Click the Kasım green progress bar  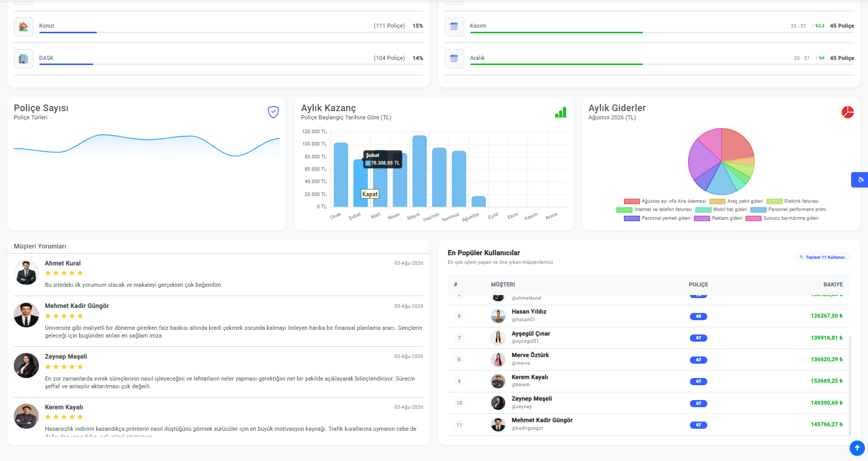(556, 32)
